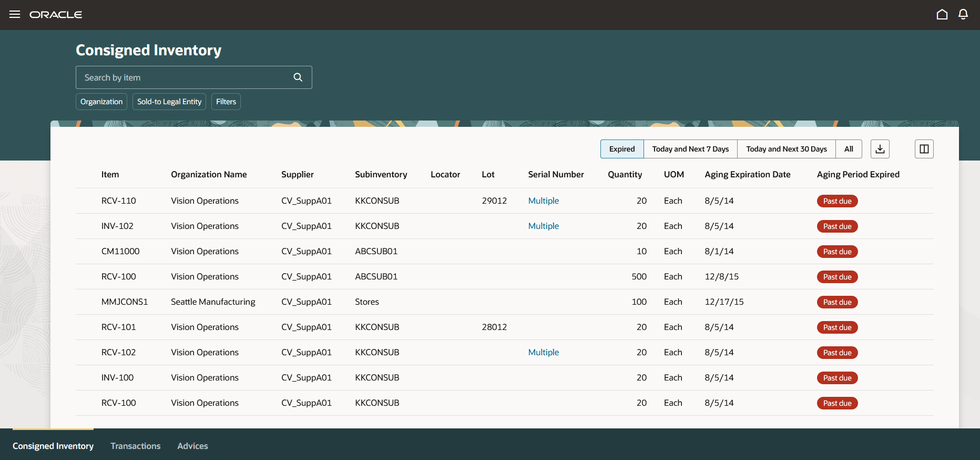Open Multiple serial numbers for RCV-102
The height and width of the screenshot is (460, 980).
[x=543, y=352]
